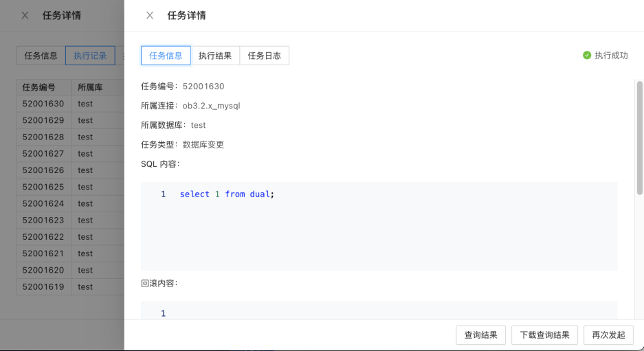Click inside the rollback content editor
The width and height of the screenshot is (644, 351).
[x=379, y=310]
